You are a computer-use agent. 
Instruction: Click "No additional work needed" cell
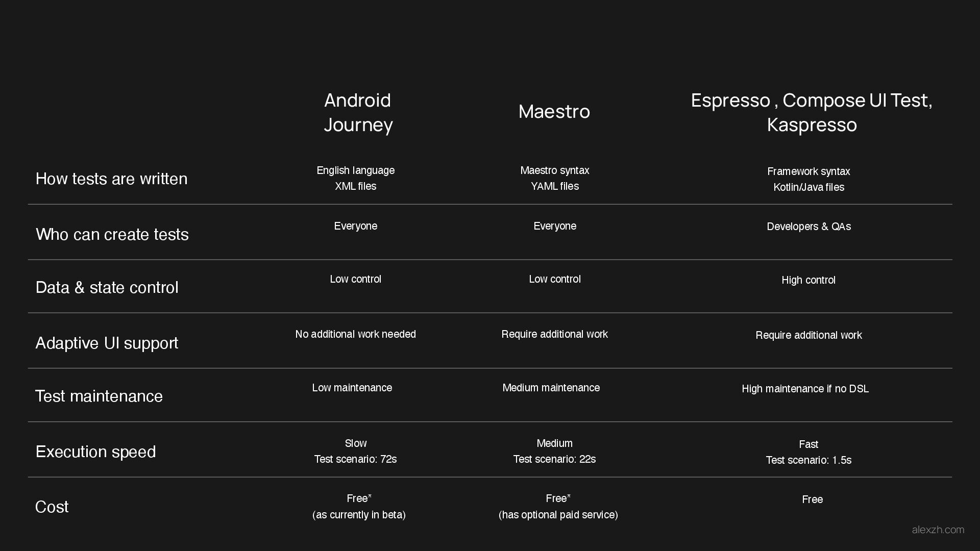point(355,334)
